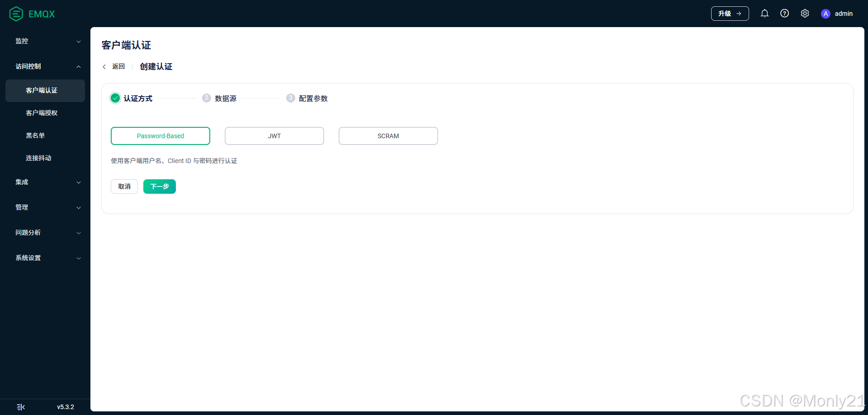The image size is (868, 415).
Task: Select JWT authentication method
Action: tap(274, 136)
